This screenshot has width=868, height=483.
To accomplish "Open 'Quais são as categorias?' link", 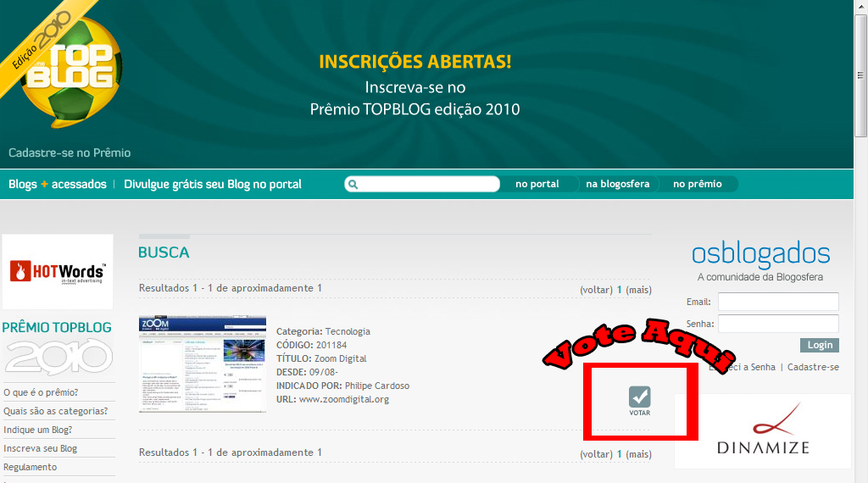I will click(x=55, y=411).
